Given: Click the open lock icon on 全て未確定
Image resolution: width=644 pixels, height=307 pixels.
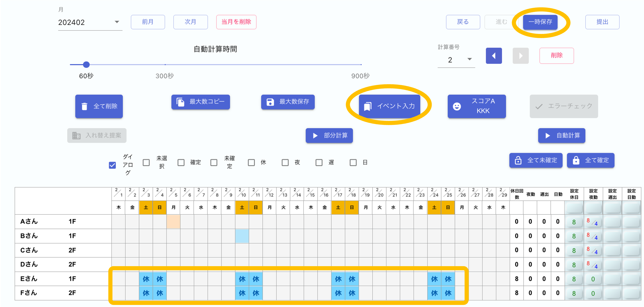Looking at the screenshot, I should pyautogui.click(x=518, y=160).
